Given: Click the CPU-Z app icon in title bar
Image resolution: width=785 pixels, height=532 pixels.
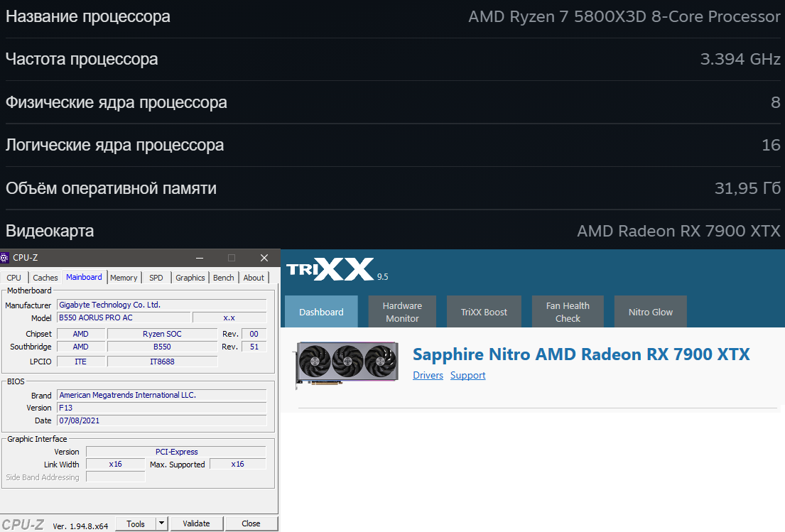Looking at the screenshot, I should pos(4,258).
